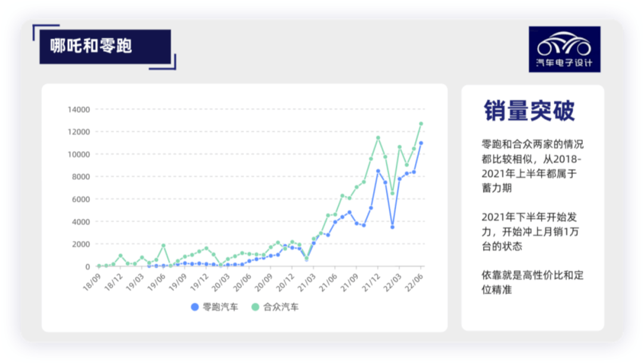Click the 21/03 x-axis label
Viewport: 644px width, 364px height.
point(306,282)
